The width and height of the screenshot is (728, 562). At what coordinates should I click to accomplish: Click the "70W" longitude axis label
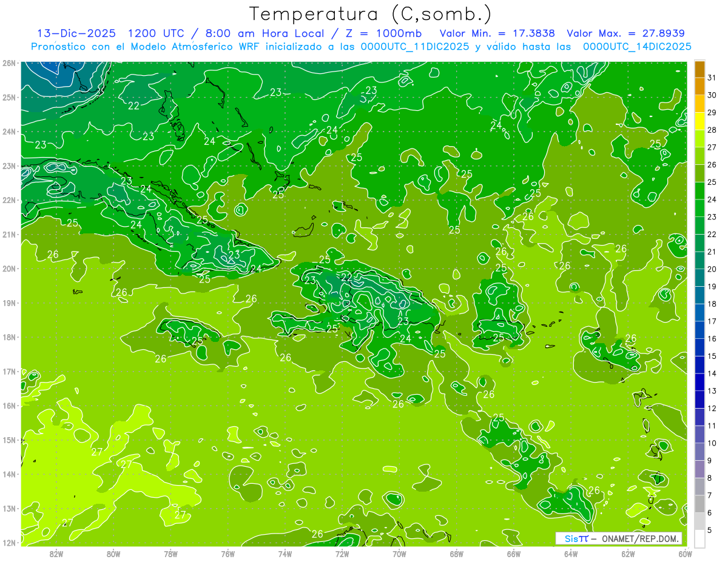tap(399, 553)
